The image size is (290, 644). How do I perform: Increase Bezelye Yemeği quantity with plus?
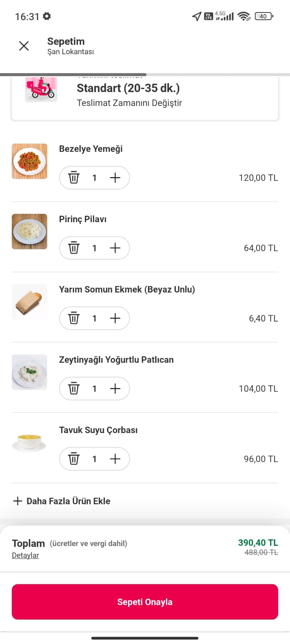tap(115, 178)
